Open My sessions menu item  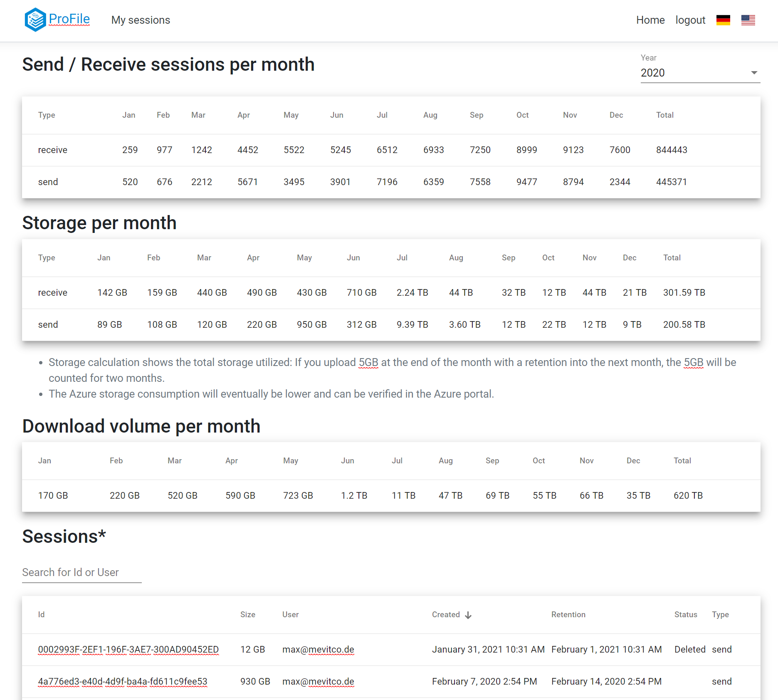141,20
